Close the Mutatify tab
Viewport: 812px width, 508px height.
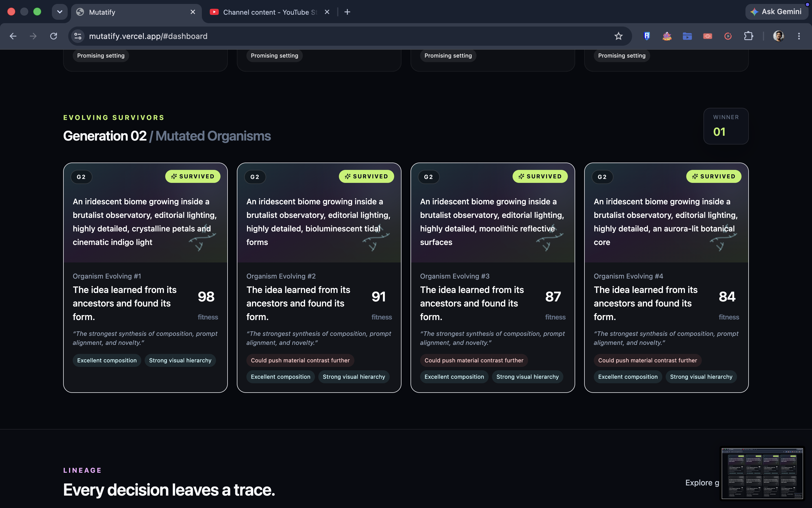(193, 12)
